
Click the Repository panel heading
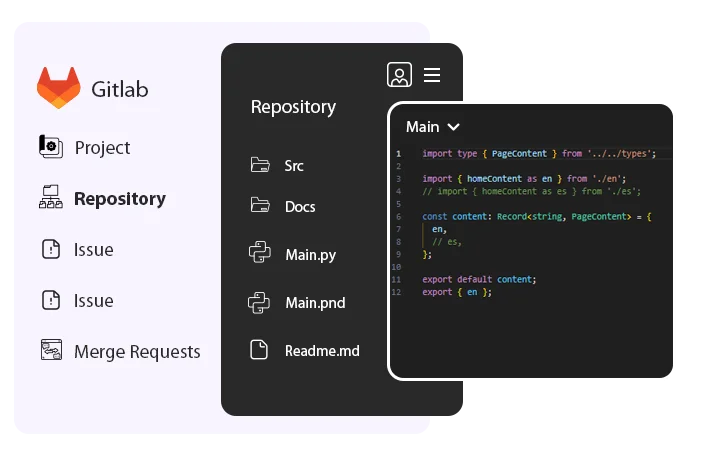click(x=293, y=107)
